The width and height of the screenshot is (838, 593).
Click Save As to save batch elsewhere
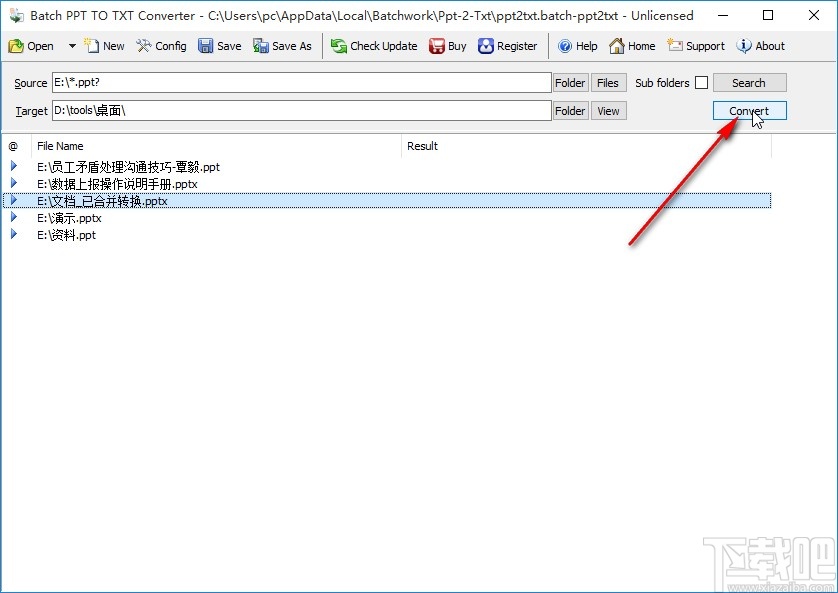click(x=283, y=46)
